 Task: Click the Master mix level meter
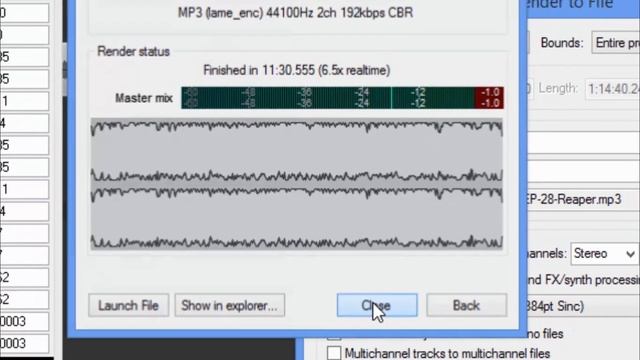click(342, 98)
